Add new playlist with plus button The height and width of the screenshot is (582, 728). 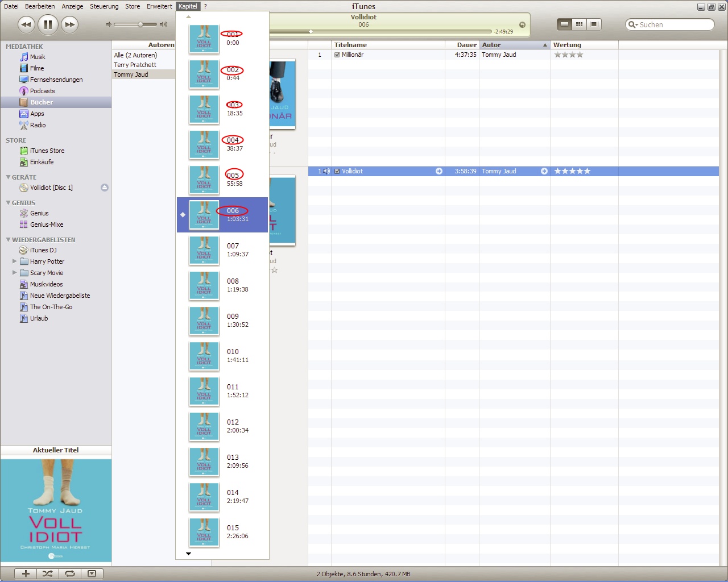click(26, 573)
